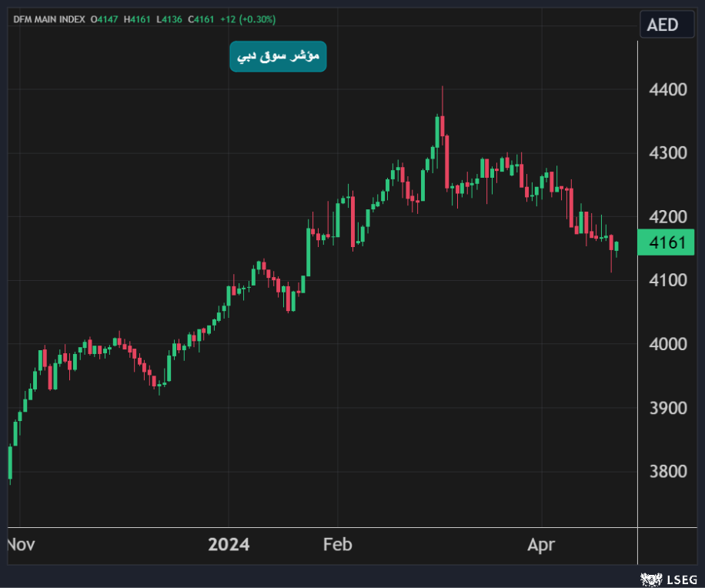Click the teal Arabic index label

(x=278, y=57)
